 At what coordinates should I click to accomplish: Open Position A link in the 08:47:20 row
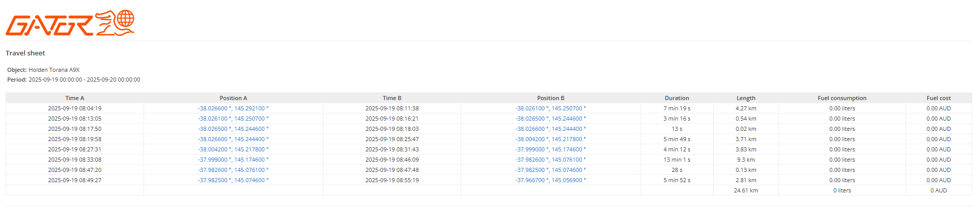pos(233,170)
